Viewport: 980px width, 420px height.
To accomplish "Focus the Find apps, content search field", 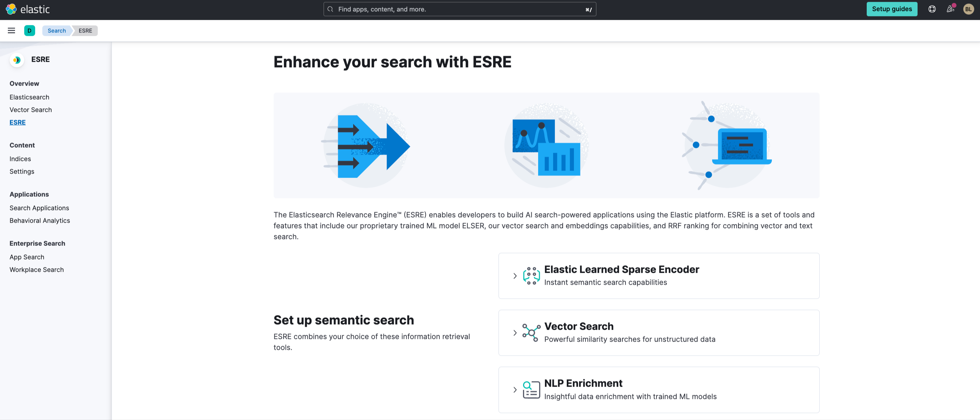I will (459, 9).
